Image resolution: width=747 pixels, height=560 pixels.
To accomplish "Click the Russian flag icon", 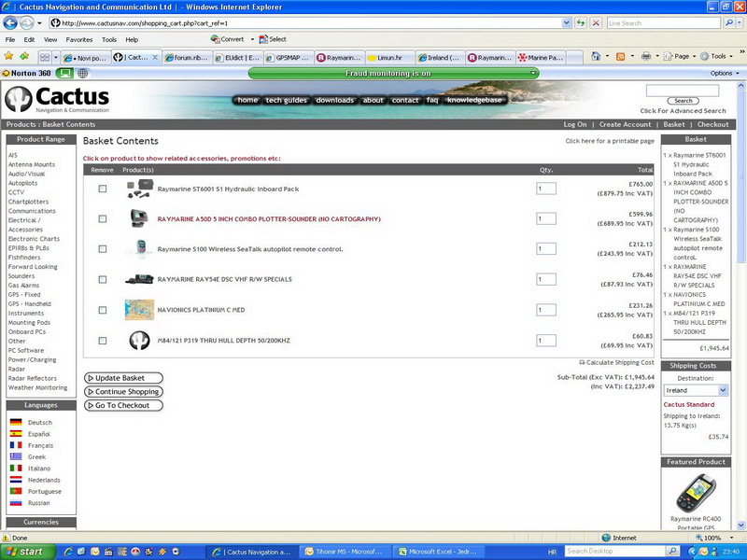I will [x=16, y=503].
